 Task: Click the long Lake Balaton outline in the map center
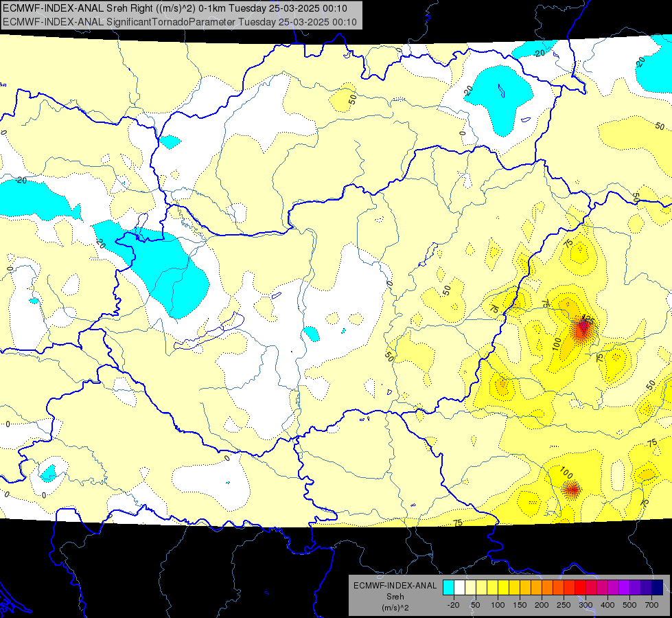pos(209,331)
